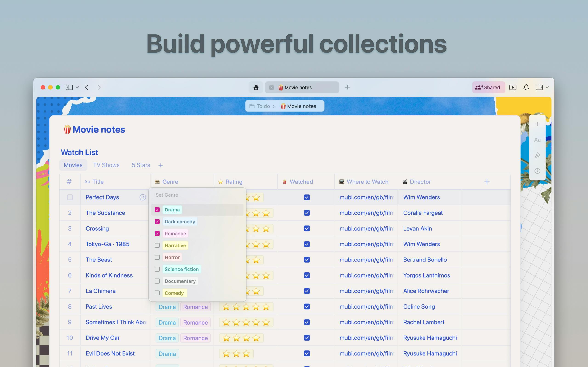This screenshot has height=367, width=588.
Task: Switch to the 5 Stars tab
Action: [141, 165]
